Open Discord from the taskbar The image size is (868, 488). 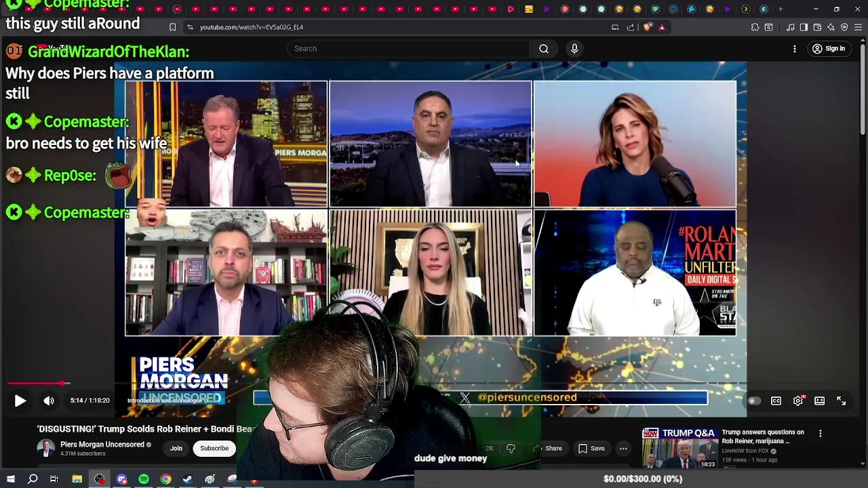pyautogui.click(x=121, y=479)
